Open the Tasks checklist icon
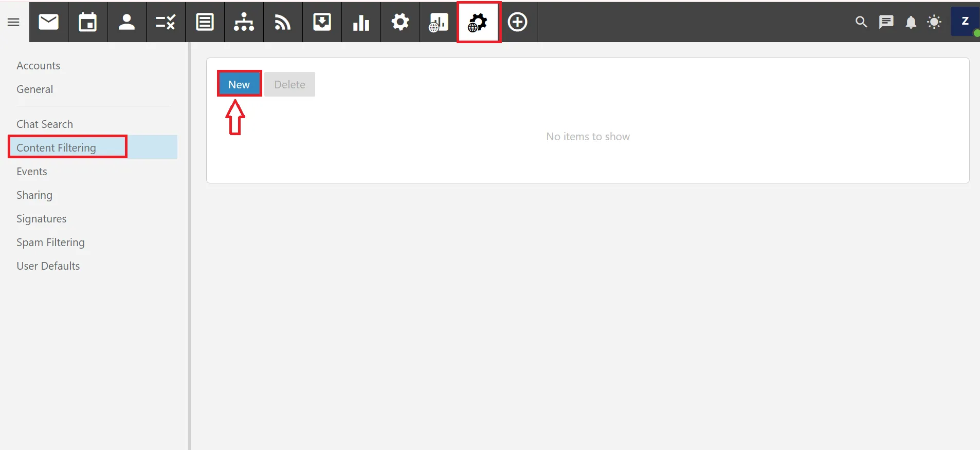 (166, 22)
